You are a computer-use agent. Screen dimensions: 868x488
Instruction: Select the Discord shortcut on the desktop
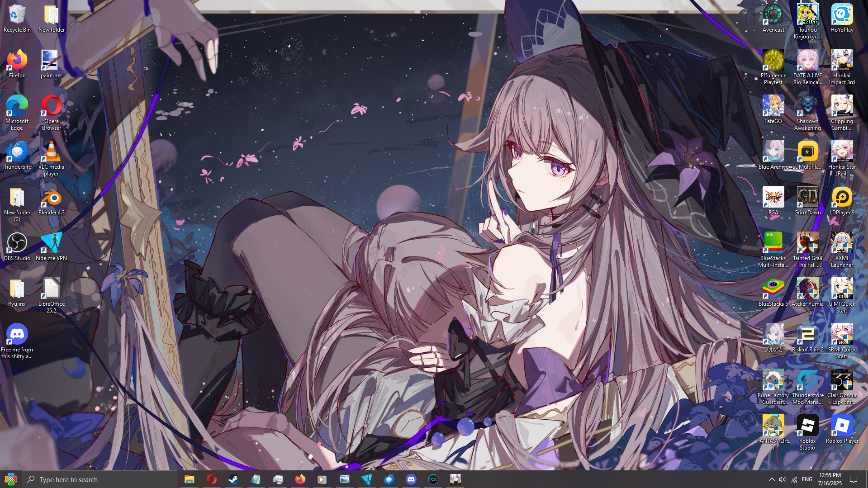point(17,341)
